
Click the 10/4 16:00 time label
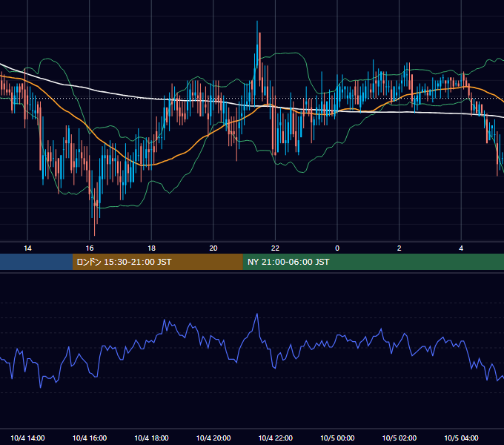click(90, 438)
